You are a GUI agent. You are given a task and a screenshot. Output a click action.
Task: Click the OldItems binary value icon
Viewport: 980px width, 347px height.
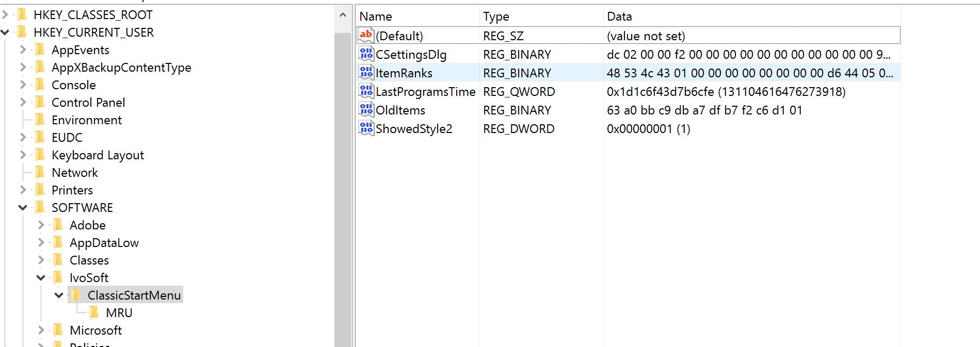click(366, 110)
